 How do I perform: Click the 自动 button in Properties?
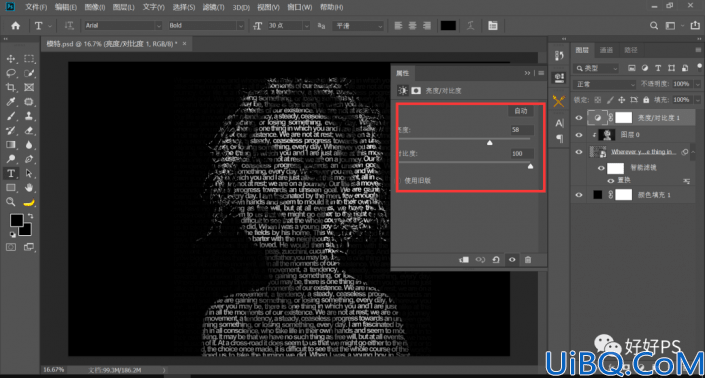pyautogui.click(x=521, y=111)
